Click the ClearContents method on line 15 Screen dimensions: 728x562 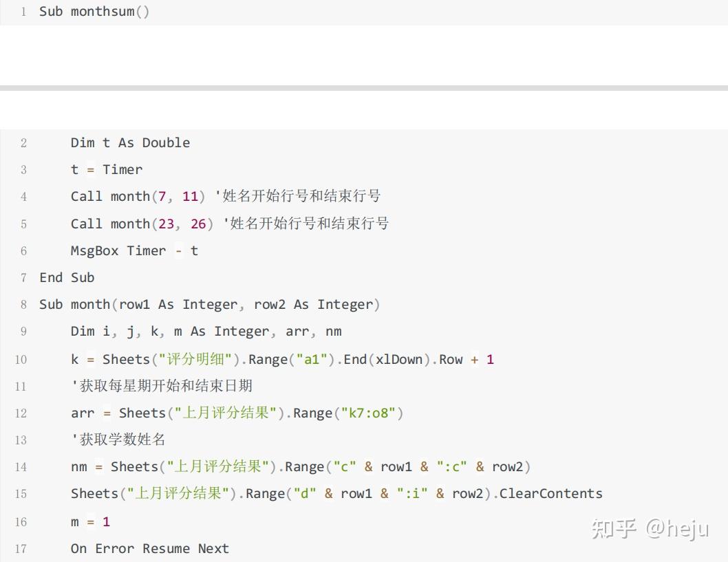click(x=550, y=494)
